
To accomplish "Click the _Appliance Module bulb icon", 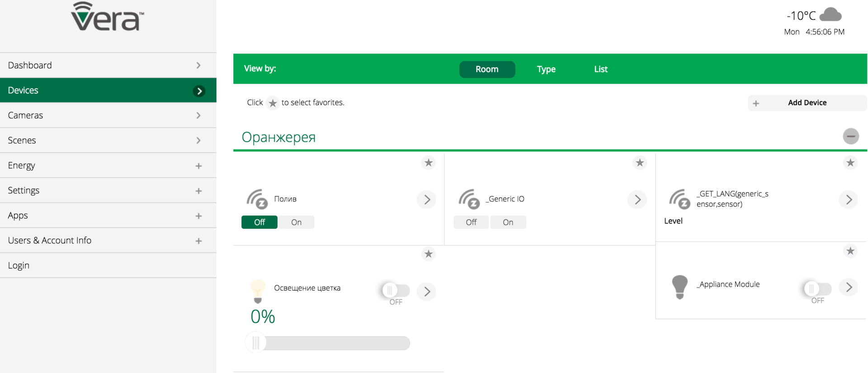I will (x=679, y=287).
